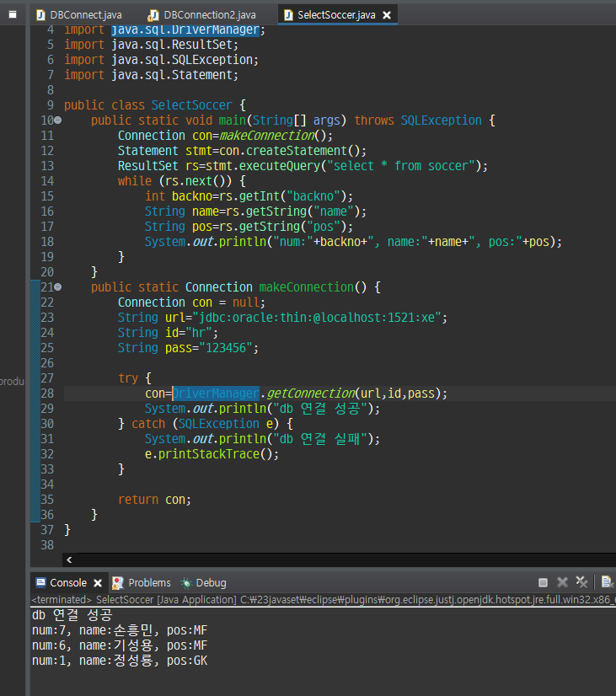Click 'makeConnection()' declaration on line 21

(313, 287)
